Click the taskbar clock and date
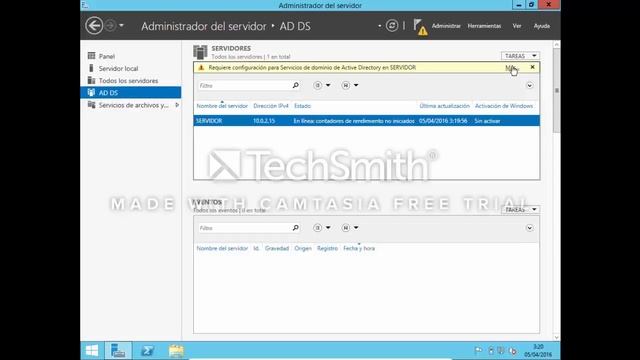The height and width of the screenshot is (360, 640). [x=538, y=351]
